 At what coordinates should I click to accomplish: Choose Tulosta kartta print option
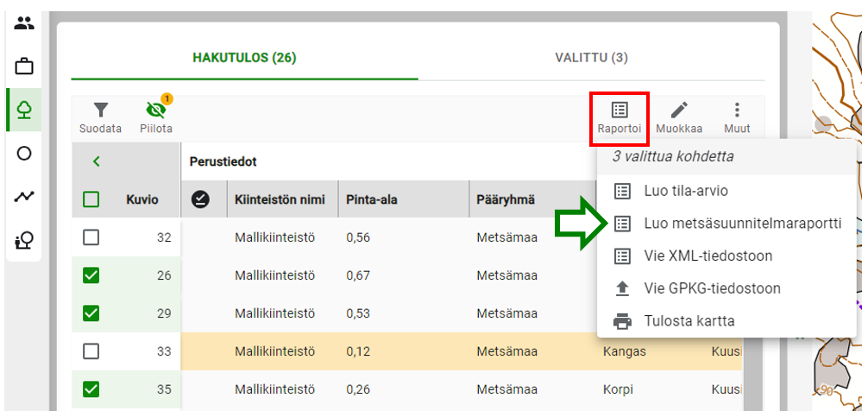pyautogui.click(x=726, y=320)
